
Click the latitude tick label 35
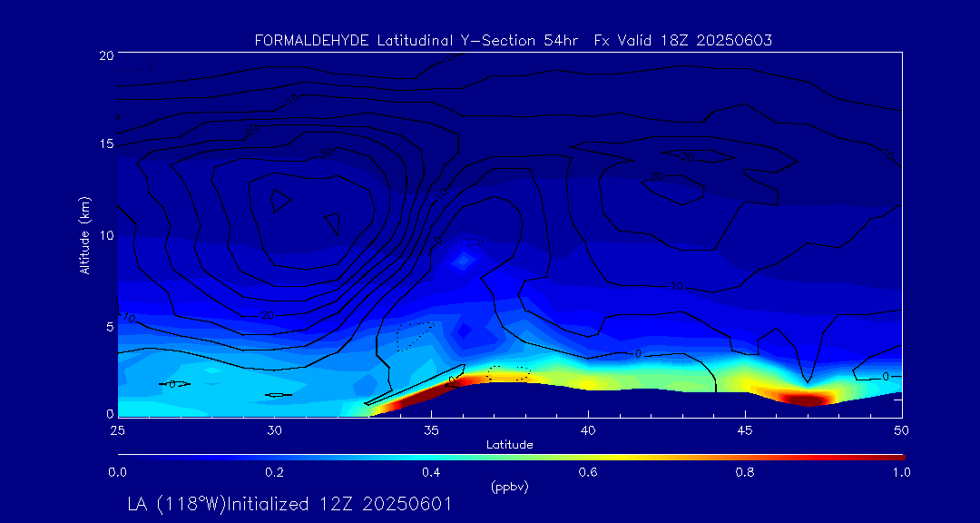click(431, 430)
